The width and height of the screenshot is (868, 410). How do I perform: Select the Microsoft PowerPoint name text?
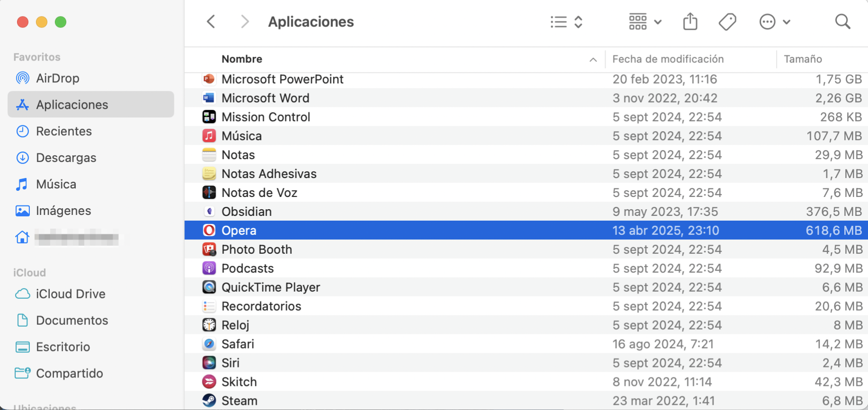pos(282,79)
